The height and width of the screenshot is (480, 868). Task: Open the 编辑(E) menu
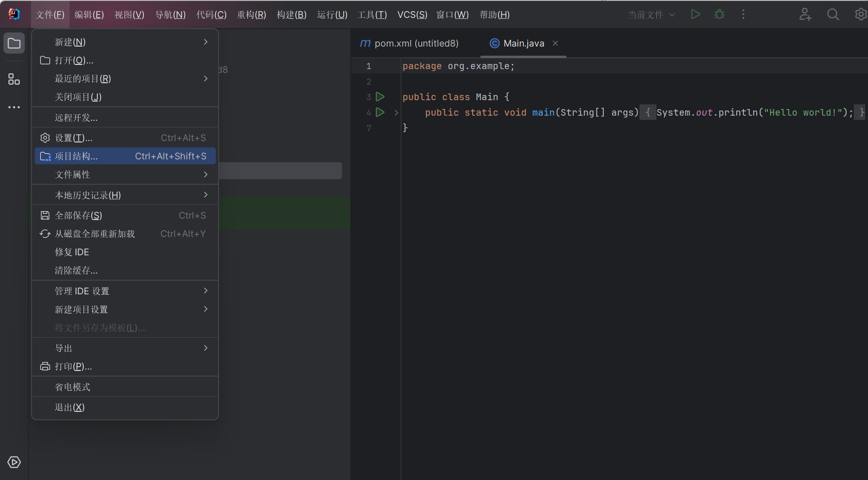point(89,15)
